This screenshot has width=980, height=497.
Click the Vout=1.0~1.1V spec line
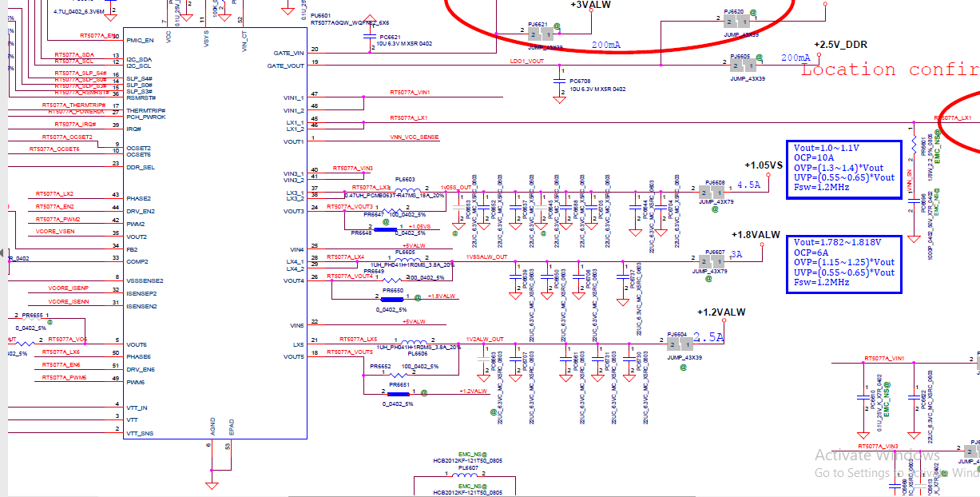click(827, 149)
